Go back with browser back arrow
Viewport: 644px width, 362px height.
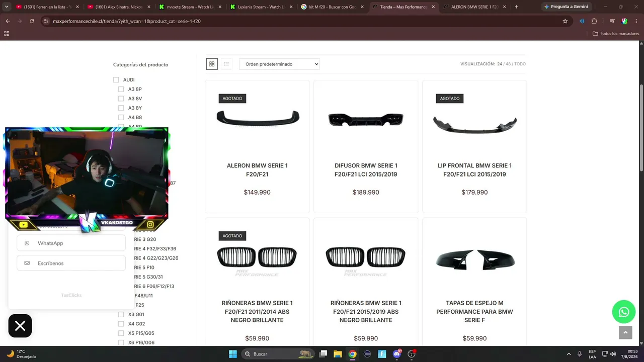[x=8, y=21]
